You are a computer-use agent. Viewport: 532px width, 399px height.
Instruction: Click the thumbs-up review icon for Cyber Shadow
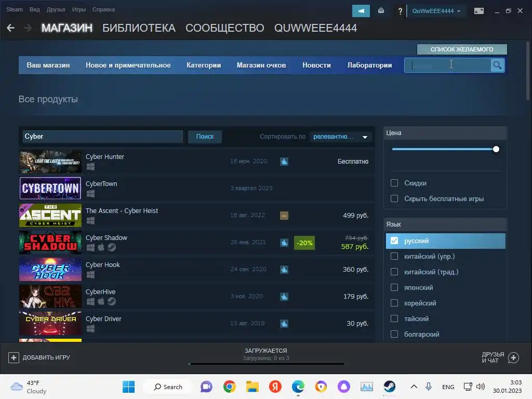[x=284, y=243]
